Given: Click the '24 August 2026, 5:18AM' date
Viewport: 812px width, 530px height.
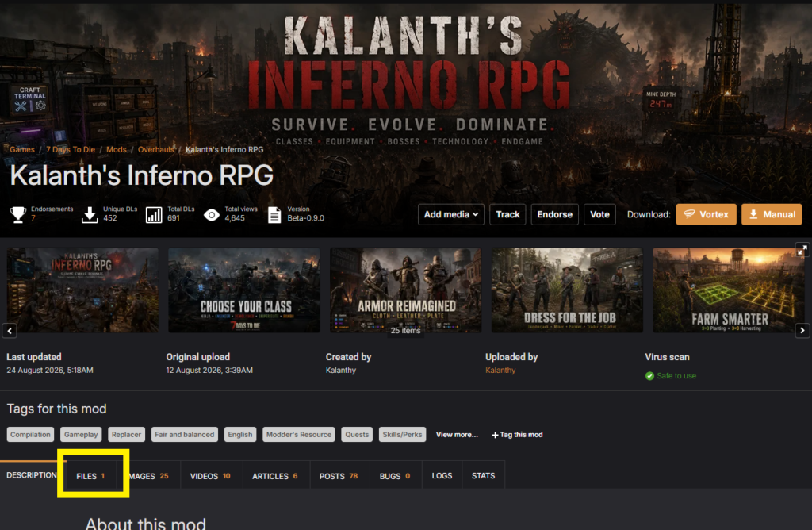Looking at the screenshot, I should (50, 370).
